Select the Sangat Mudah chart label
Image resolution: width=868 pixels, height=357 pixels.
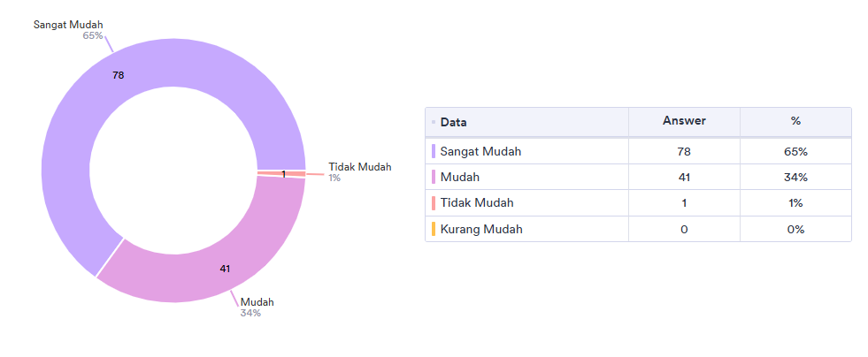coord(68,24)
